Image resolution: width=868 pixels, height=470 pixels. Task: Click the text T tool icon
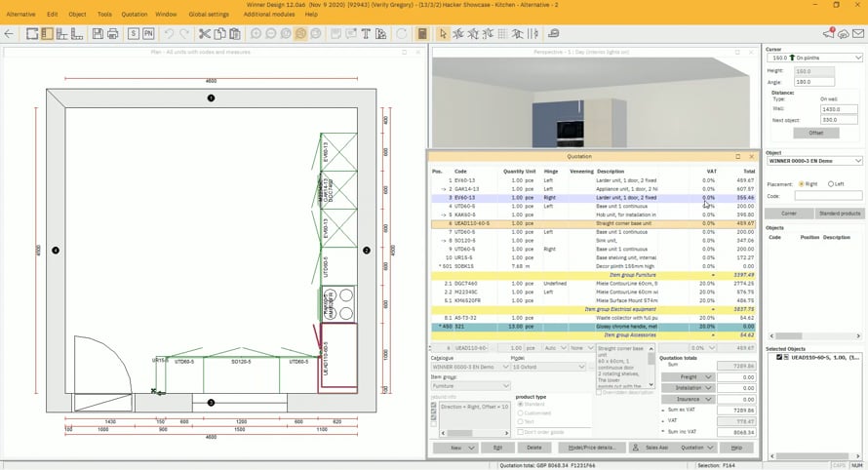click(367, 34)
